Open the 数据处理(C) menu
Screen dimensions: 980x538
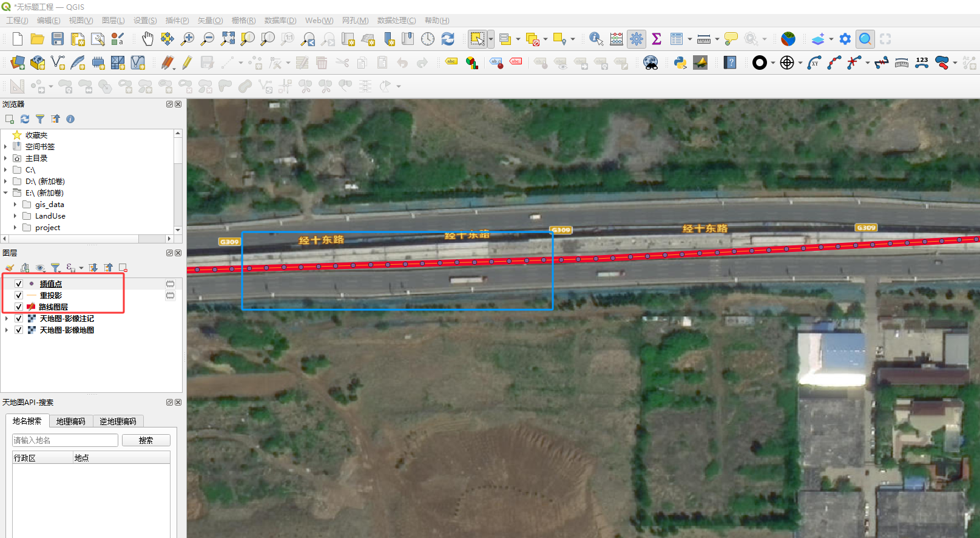click(x=396, y=20)
